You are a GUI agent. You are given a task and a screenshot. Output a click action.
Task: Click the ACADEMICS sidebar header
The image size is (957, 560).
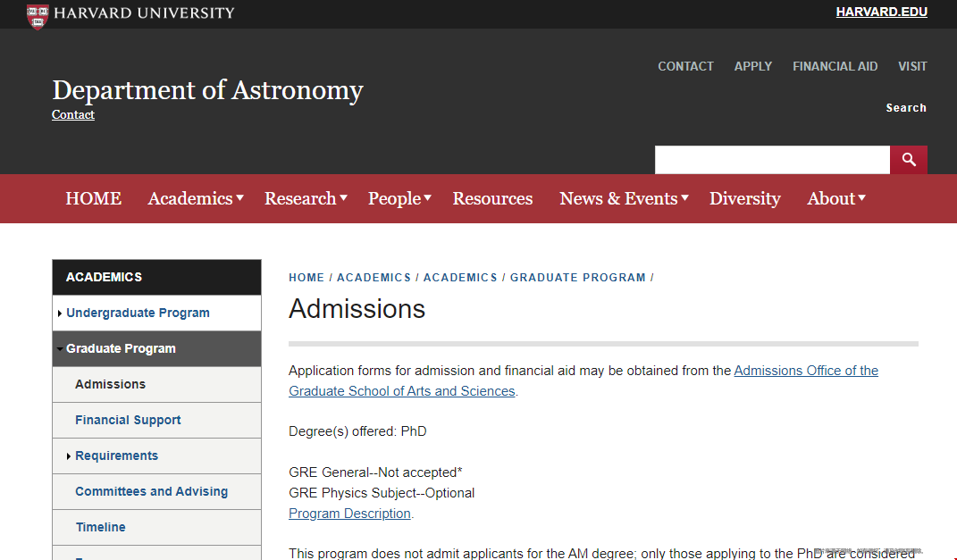pyautogui.click(x=157, y=277)
